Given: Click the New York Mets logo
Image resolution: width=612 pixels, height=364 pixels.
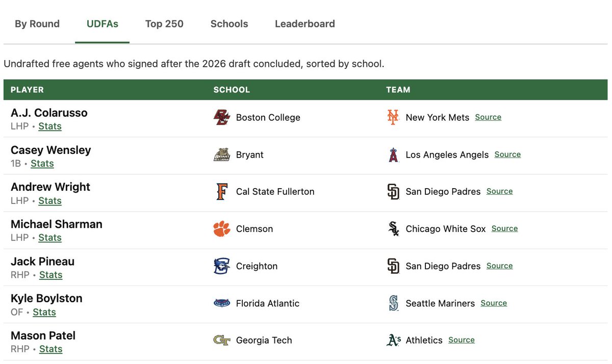Looking at the screenshot, I should (x=393, y=117).
